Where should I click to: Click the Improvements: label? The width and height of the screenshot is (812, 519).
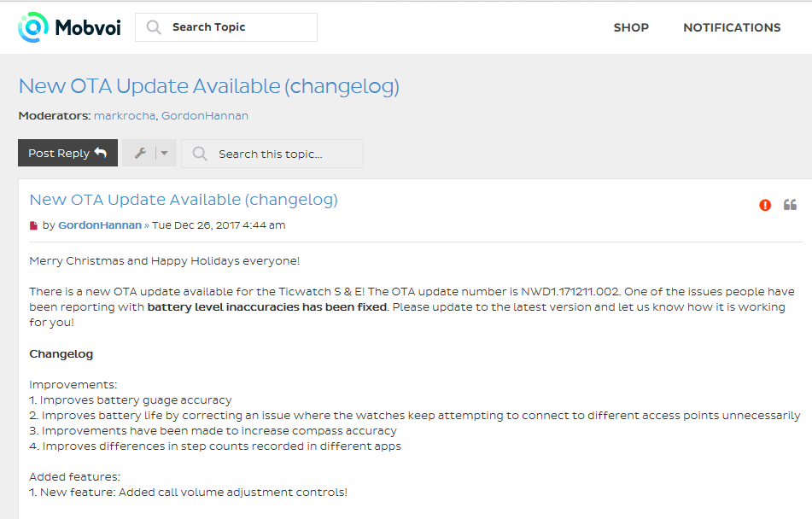73,385
